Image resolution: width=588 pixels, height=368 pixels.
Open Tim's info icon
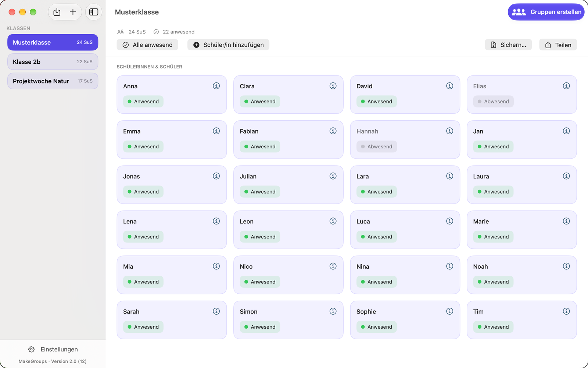(566, 311)
